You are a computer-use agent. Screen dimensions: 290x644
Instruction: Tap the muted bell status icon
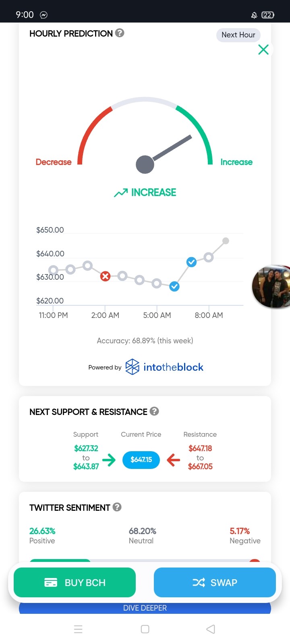pyautogui.click(x=254, y=15)
